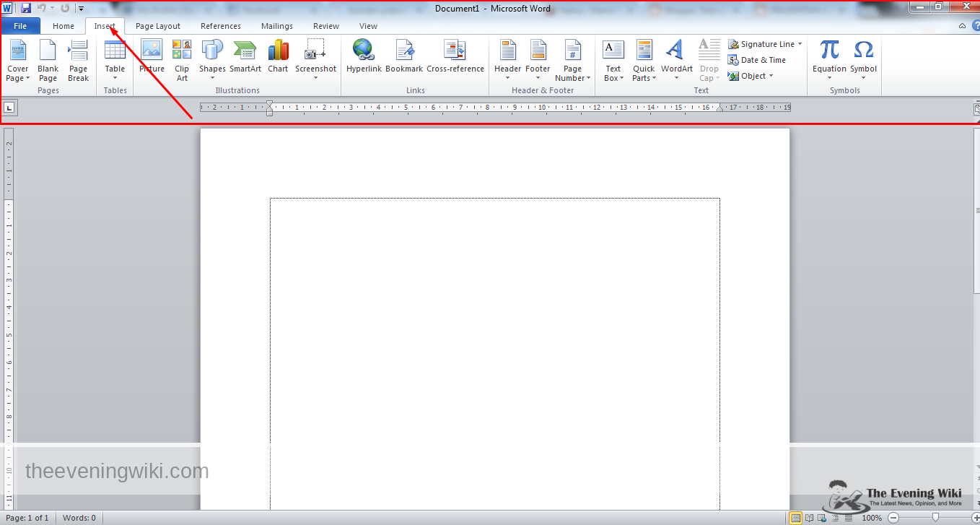The width and height of the screenshot is (980, 525).
Task: Open the Shapes gallery
Action: pyautogui.click(x=212, y=61)
